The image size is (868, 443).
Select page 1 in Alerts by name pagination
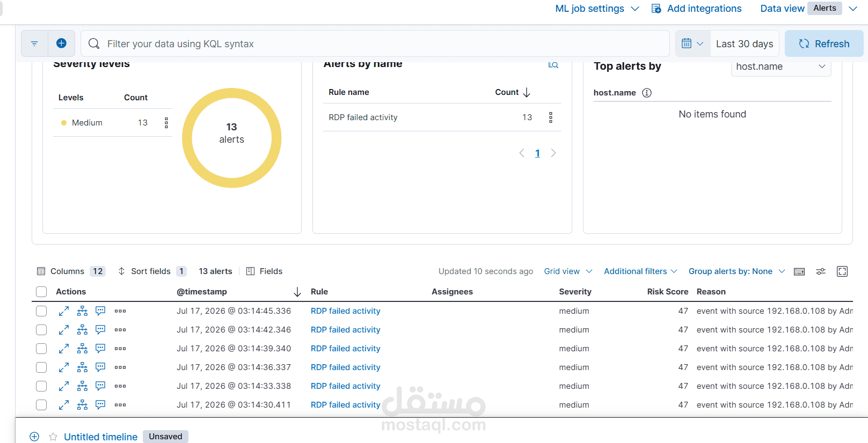[x=537, y=153]
